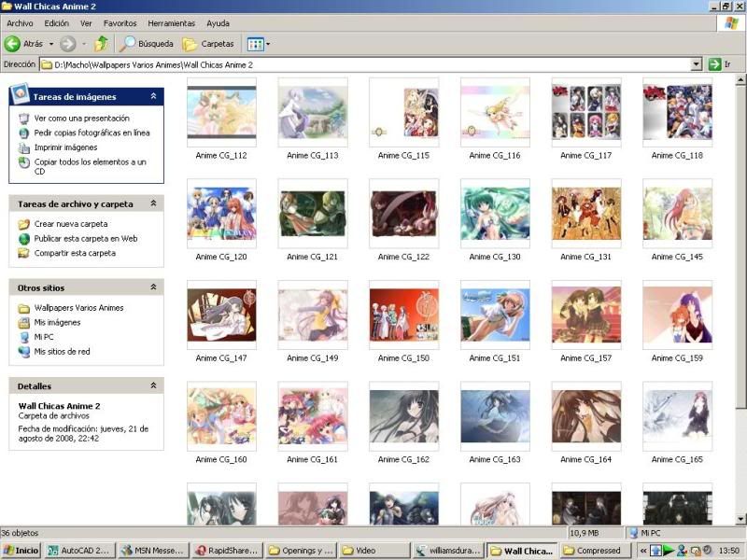Select thumbnail Anime CG_151
747x560 pixels.
(495, 315)
